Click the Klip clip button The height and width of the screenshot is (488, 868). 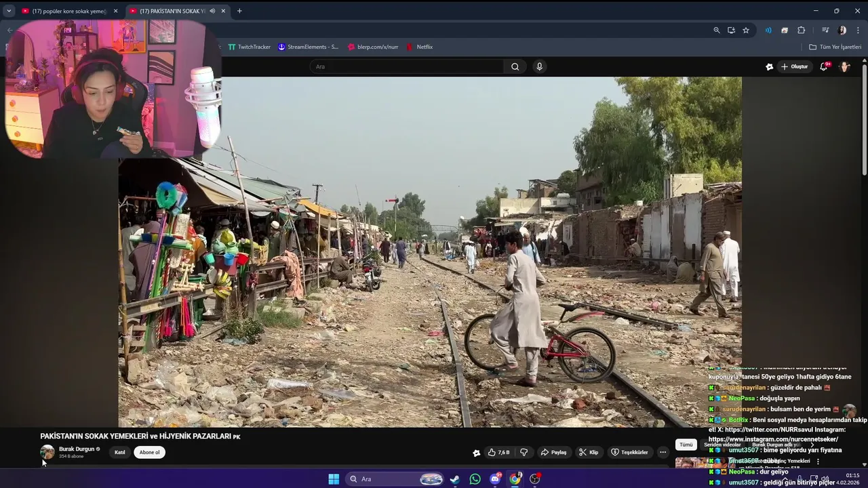(589, 452)
